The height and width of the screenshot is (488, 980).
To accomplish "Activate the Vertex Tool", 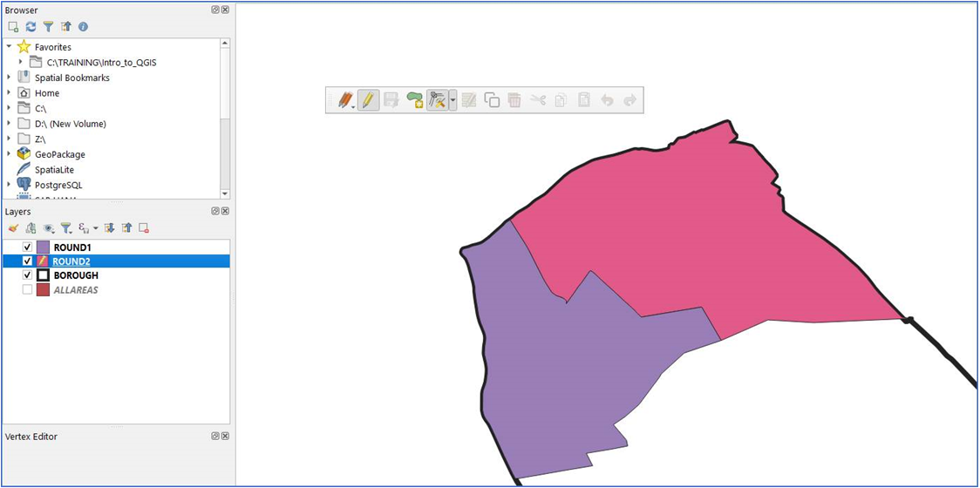I will click(x=437, y=100).
